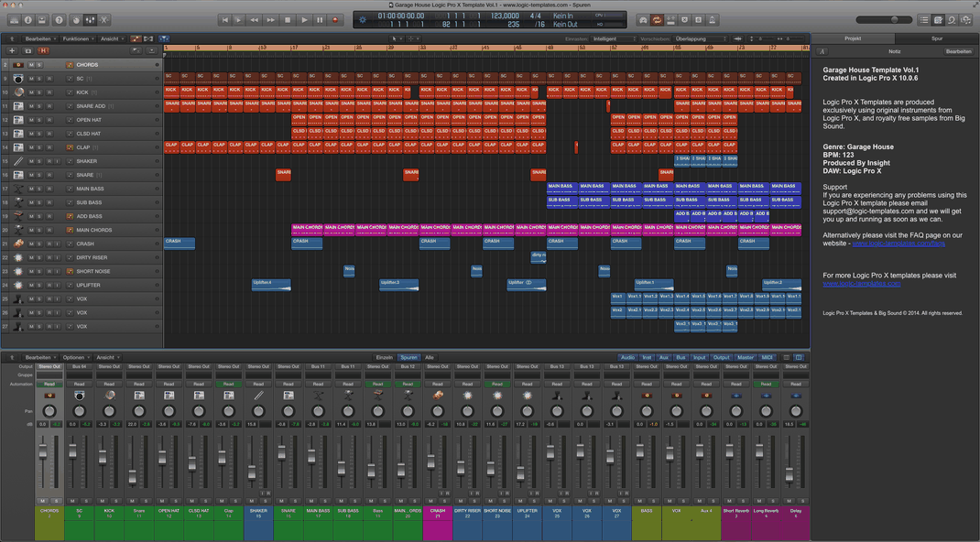Switch to the Projekt notes tab

pyautogui.click(x=853, y=38)
